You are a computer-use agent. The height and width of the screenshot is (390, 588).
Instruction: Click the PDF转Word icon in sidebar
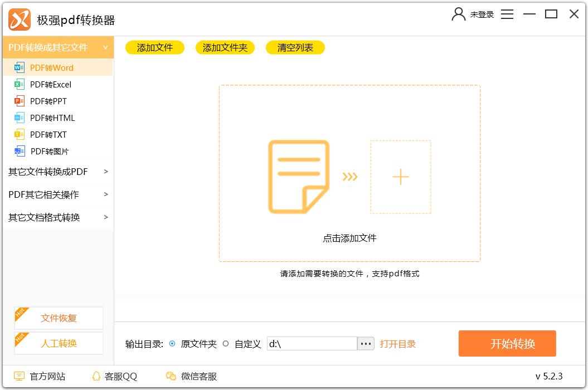(20, 68)
